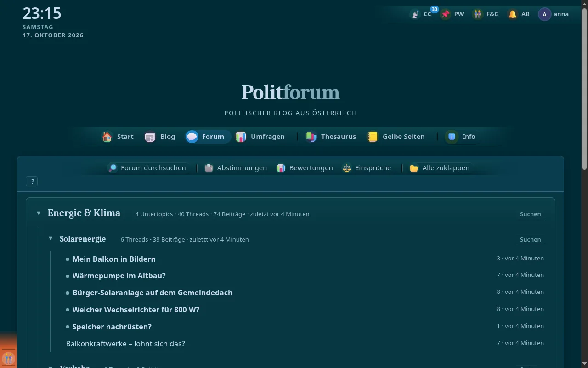Open the Gelbe Seiten notebook icon
Screen dimensions: 588x368
click(x=373, y=137)
